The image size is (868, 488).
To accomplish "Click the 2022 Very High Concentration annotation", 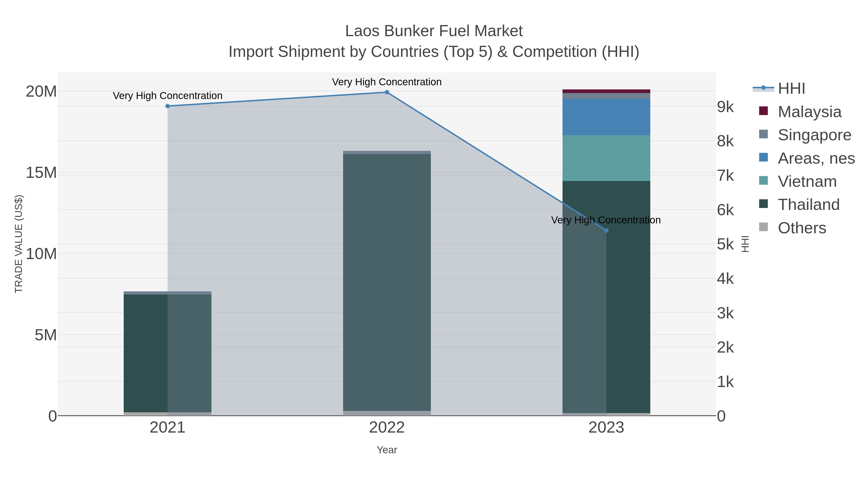I will coord(387,82).
